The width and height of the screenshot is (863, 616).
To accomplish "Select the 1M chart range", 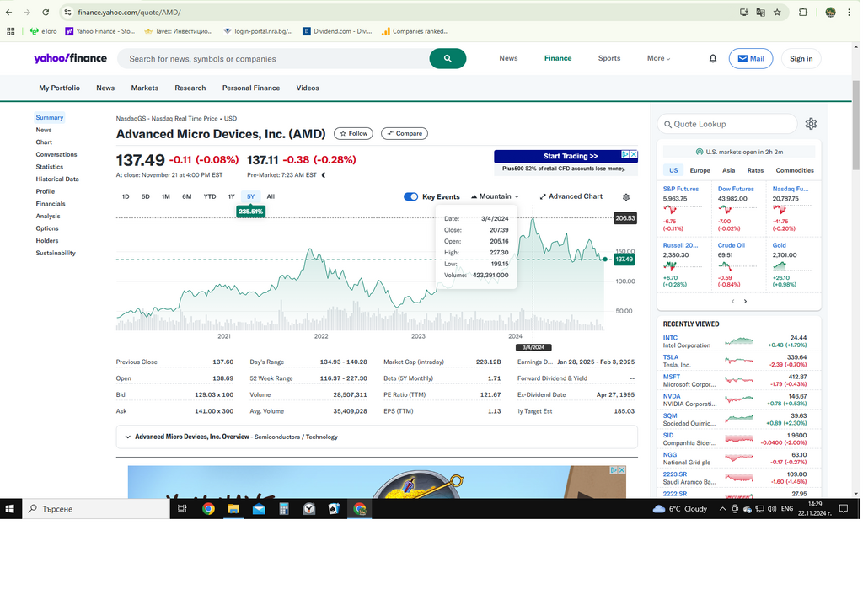I will coord(166,196).
